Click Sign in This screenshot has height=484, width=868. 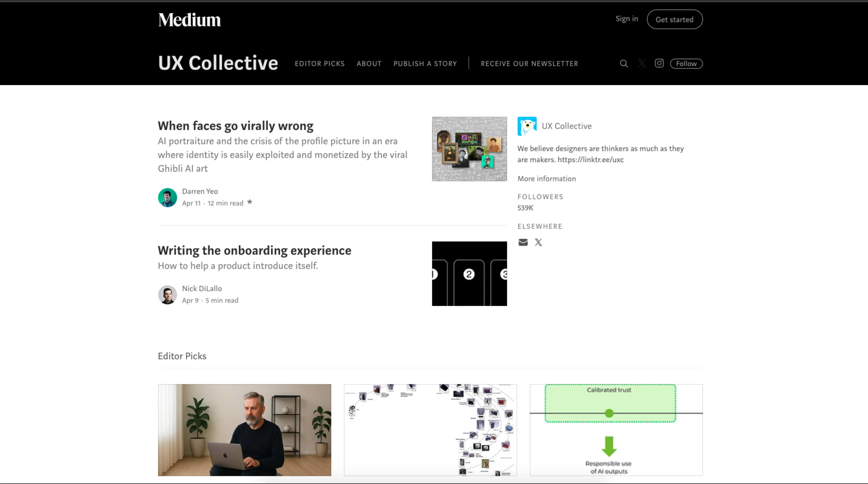627,19
